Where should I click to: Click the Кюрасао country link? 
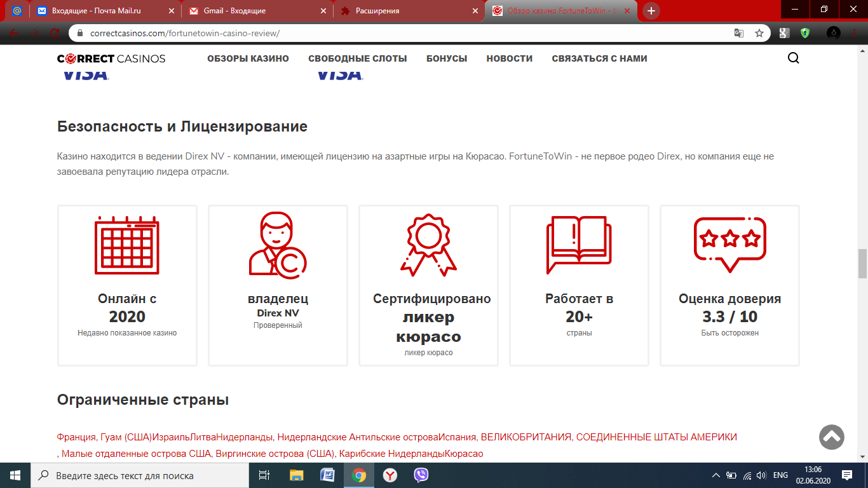pos(464,454)
